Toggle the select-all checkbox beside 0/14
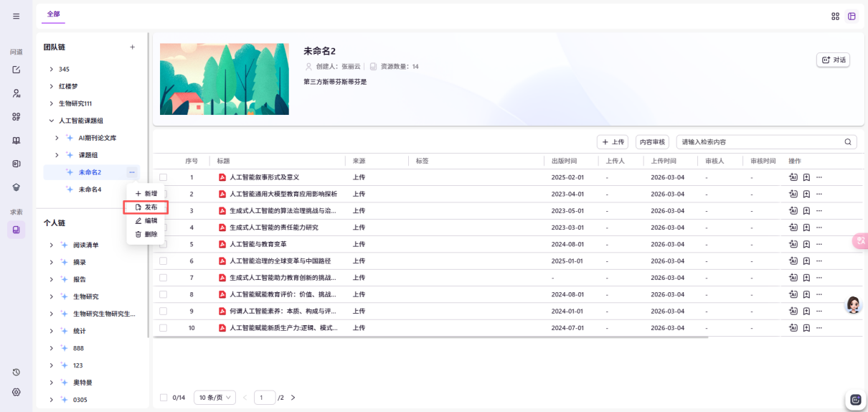Image resolution: width=868 pixels, height=412 pixels. [x=163, y=398]
